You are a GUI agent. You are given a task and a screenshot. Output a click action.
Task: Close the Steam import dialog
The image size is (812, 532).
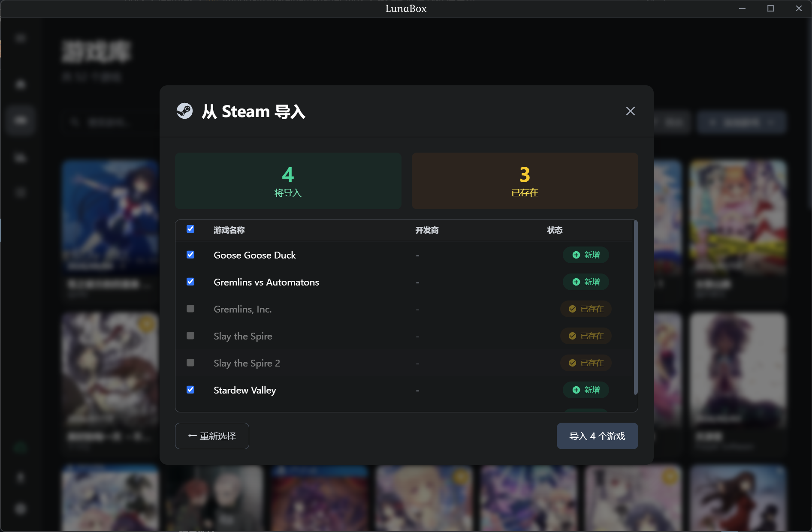630,111
